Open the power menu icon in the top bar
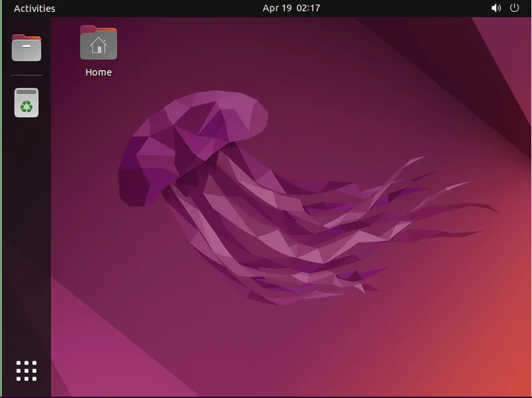 (x=515, y=8)
